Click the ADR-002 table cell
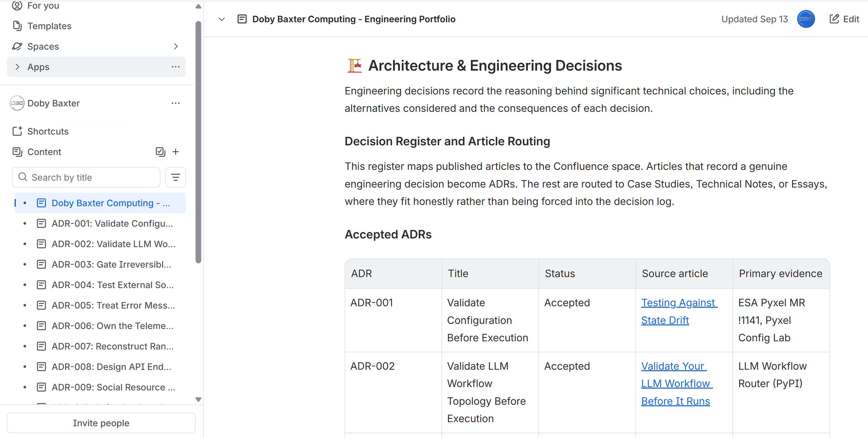 coord(393,392)
